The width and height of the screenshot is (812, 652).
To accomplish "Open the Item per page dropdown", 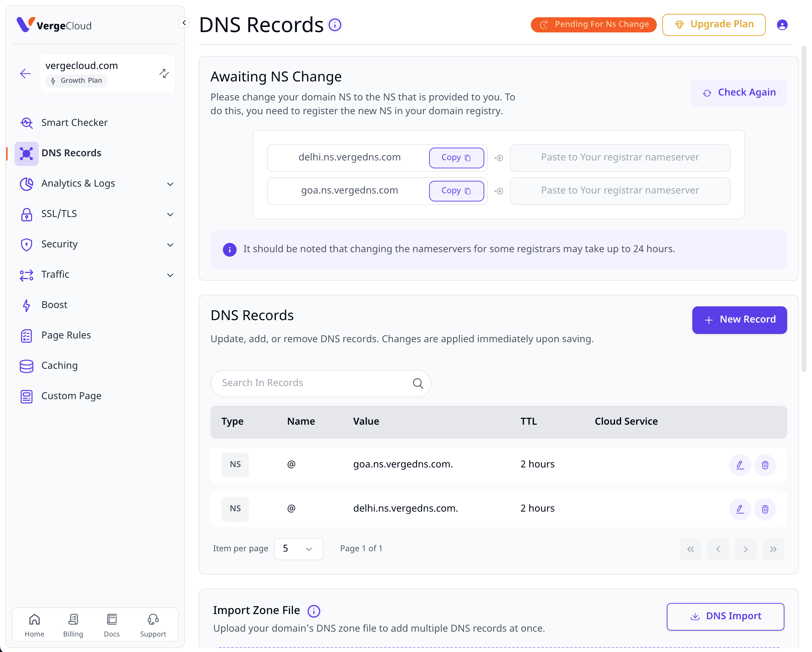I will [298, 549].
